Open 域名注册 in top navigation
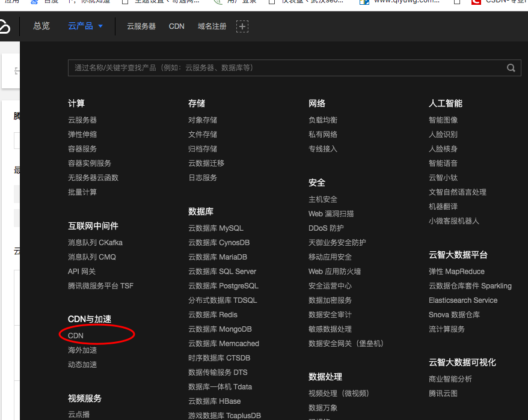This screenshot has height=420, width=528. tap(212, 26)
